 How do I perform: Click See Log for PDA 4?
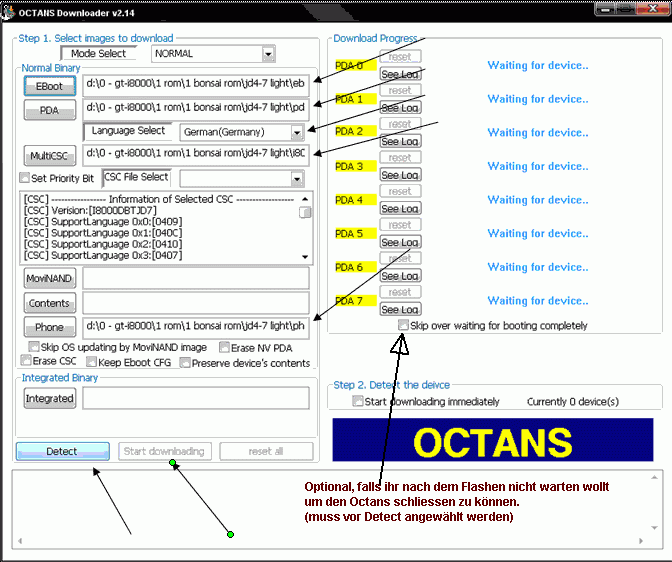400,209
